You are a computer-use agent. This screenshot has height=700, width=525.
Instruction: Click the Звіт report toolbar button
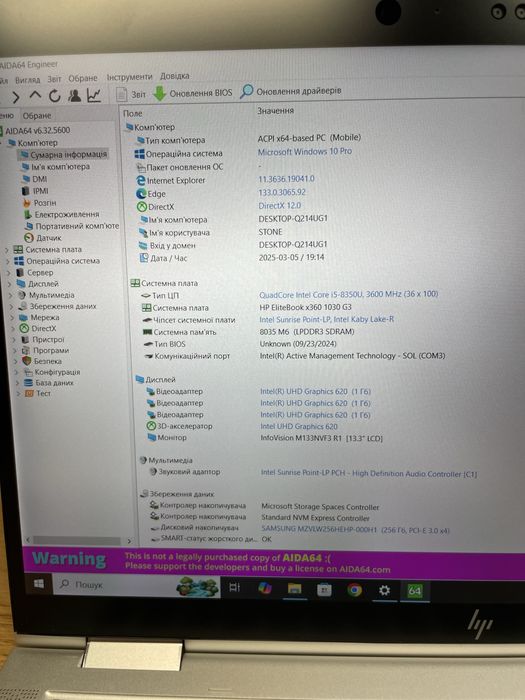(x=131, y=94)
